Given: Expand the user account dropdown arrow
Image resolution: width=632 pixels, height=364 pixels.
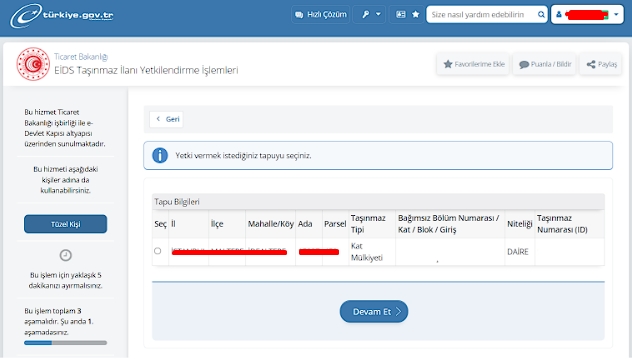Looking at the screenshot, I should pos(616,15).
